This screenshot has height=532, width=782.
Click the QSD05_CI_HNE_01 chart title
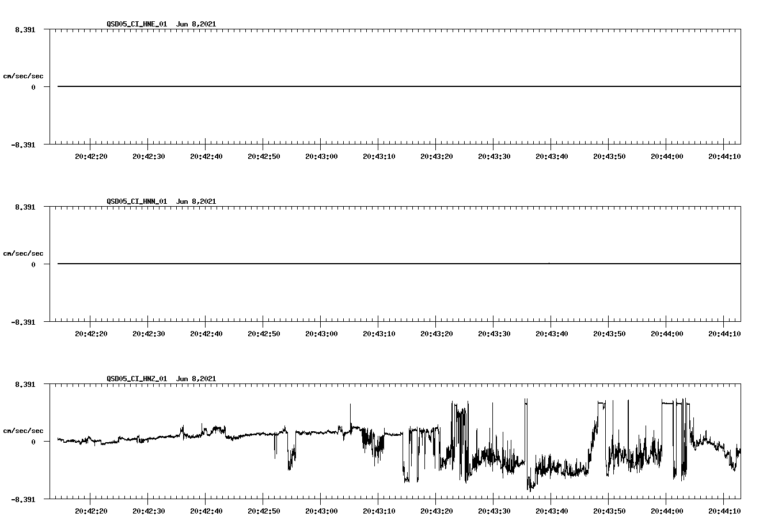[161, 24]
